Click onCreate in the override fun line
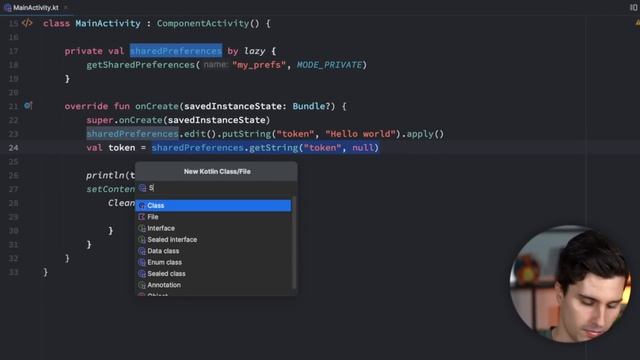Viewport: 640px width, 360px height. (x=157, y=106)
